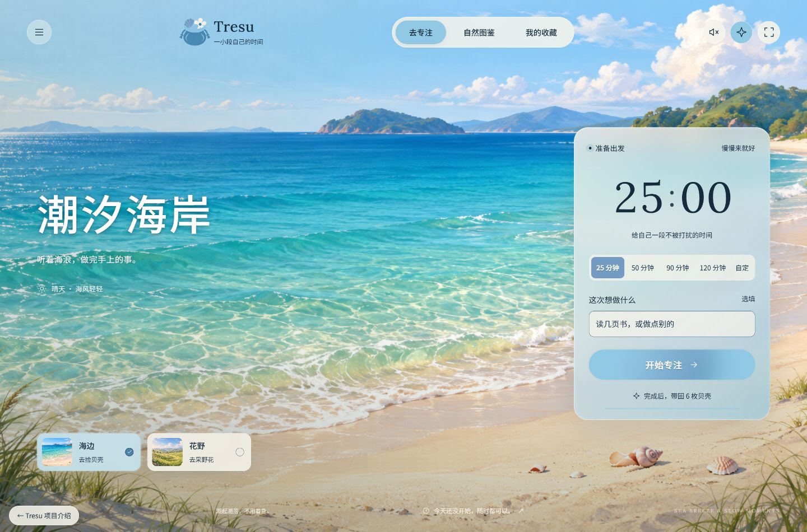Click the 今天还没开始，随时都可以 status text
This screenshot has height=532, width=807.
click(x=472, y=511)
